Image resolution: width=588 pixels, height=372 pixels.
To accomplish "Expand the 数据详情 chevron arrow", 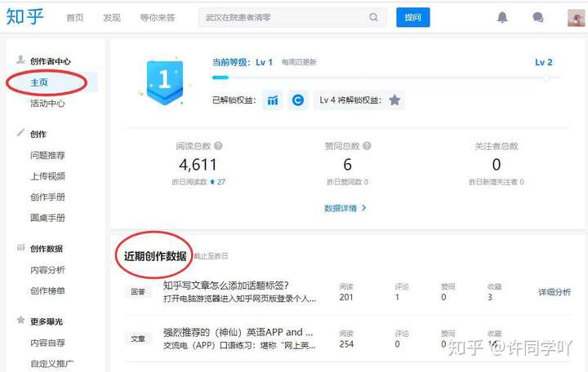I will pyautogui.click(x=363, y=208).
